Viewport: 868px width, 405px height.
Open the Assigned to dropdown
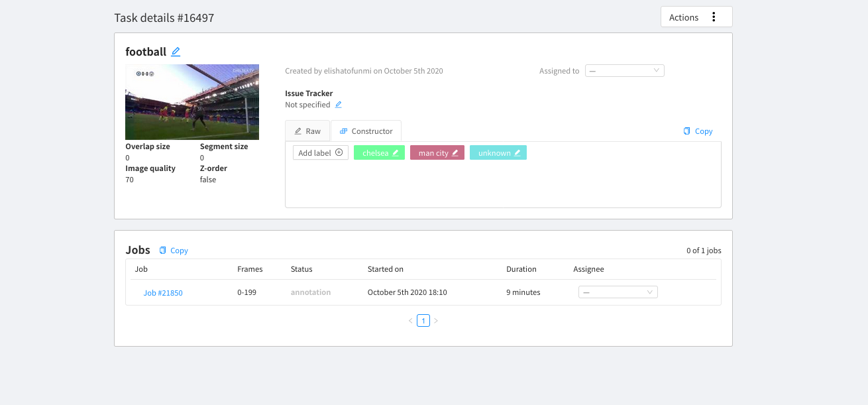(x=624, y=70)
